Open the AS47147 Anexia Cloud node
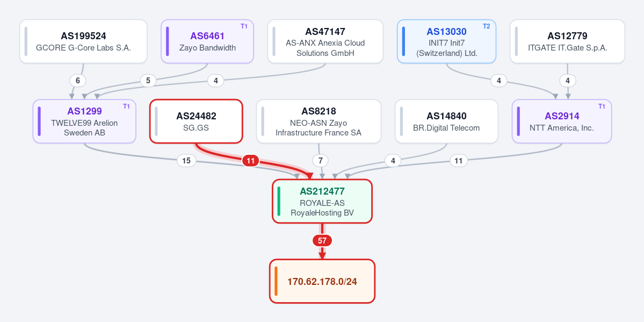The width and height of the screenshot is (644, 322). click(x=325, y=41)
